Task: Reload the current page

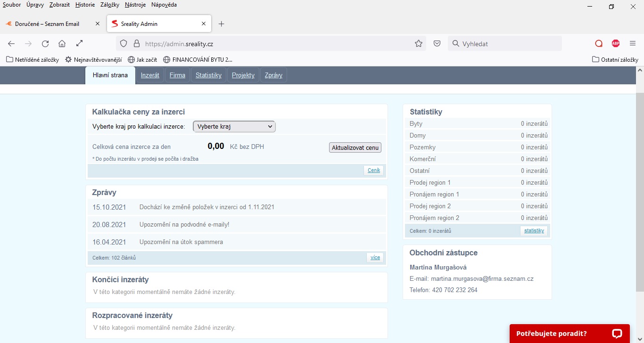Action: pos(45,44)
